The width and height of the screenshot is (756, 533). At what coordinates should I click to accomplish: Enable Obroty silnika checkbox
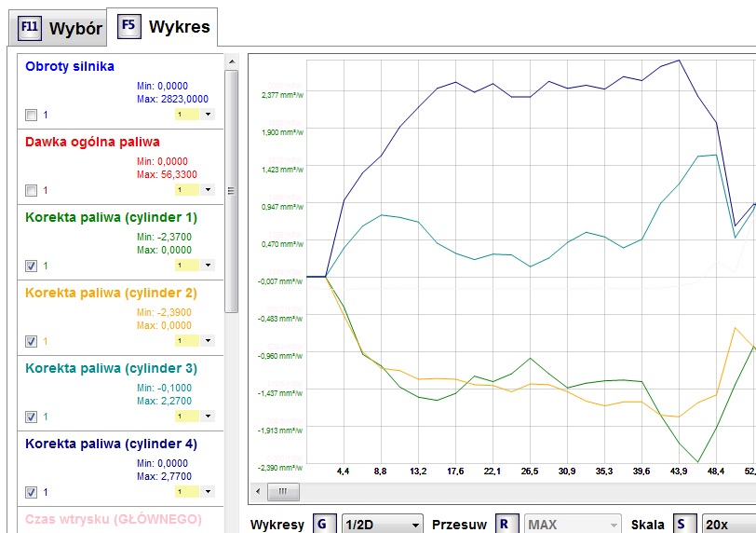point(31,116)
